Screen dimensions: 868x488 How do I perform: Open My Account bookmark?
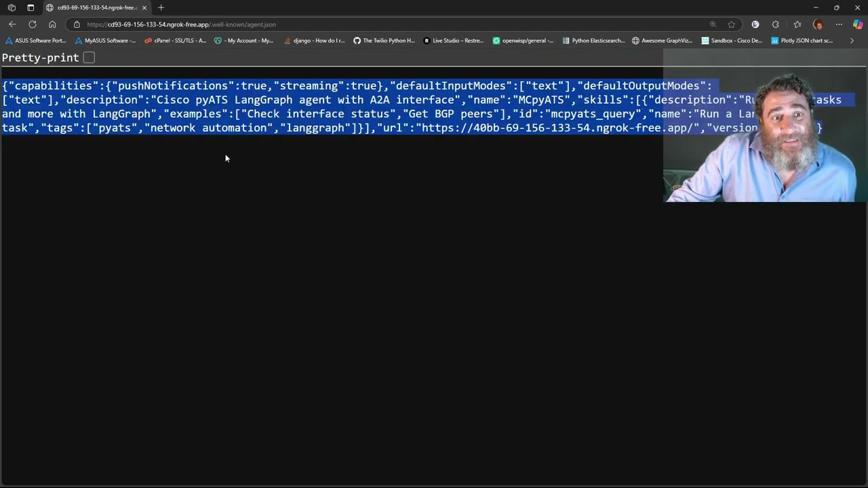point(244,41)
